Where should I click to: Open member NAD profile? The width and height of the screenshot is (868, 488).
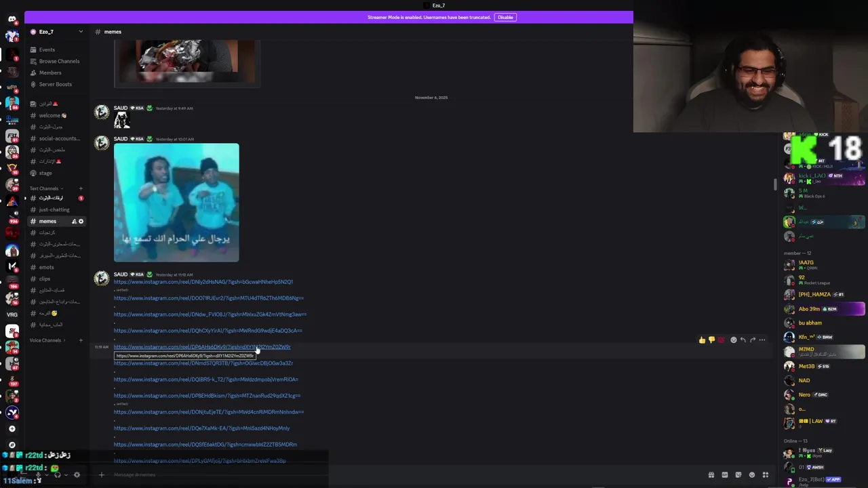click(x=824, y=380)
